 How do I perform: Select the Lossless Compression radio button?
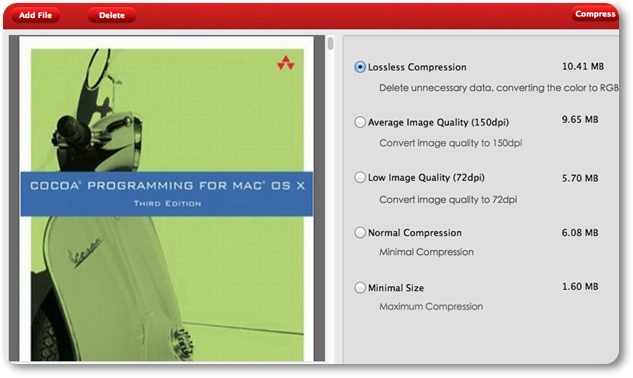click(360, 67)
